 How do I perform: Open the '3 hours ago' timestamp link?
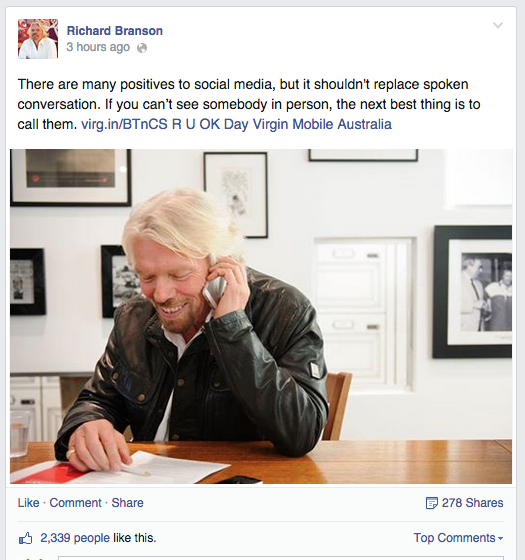[x=98, y=47]
